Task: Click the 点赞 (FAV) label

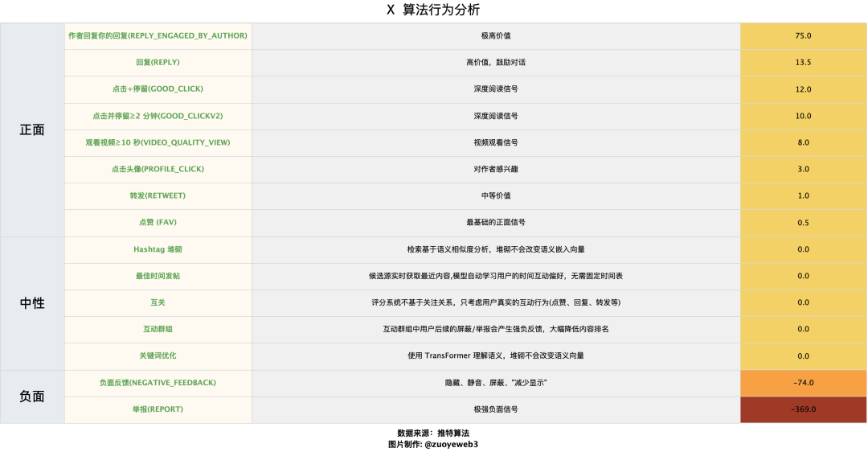Action: (158, 222)
